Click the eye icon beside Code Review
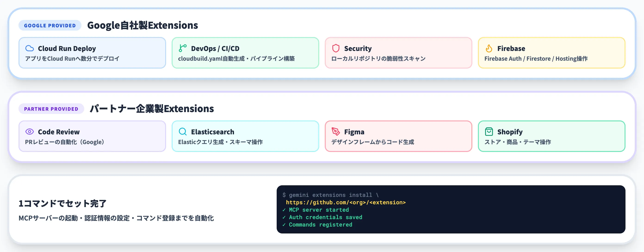 30,132
